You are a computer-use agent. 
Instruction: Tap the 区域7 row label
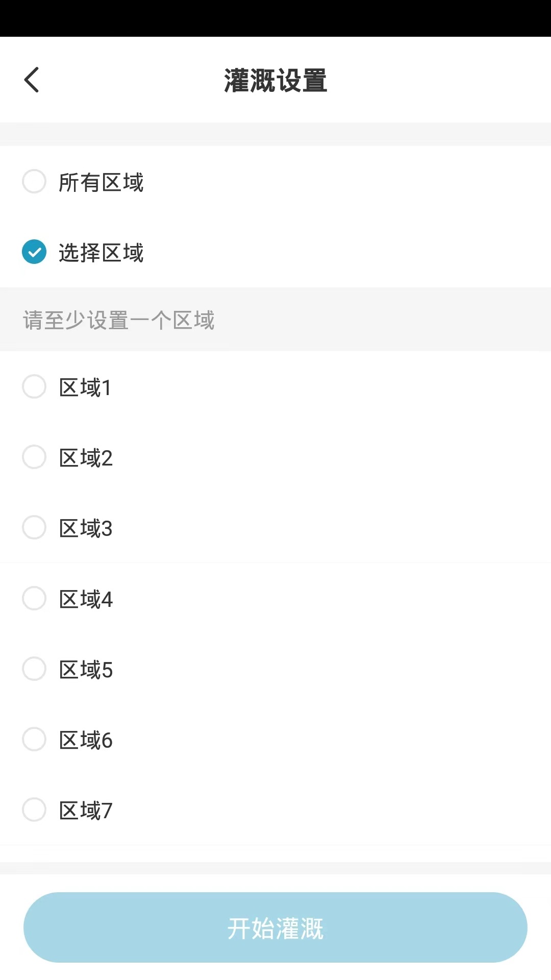tap(85, 810)
